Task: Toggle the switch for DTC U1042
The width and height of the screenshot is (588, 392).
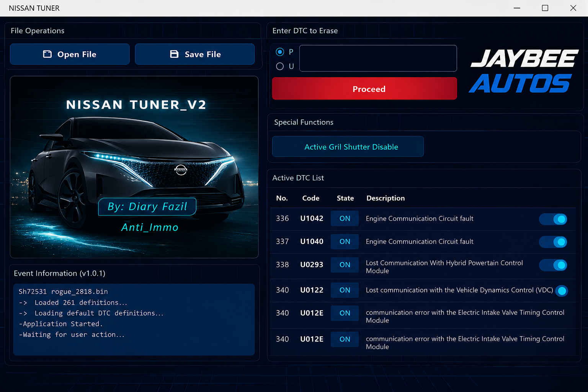Action: click(x=553, y=219)
